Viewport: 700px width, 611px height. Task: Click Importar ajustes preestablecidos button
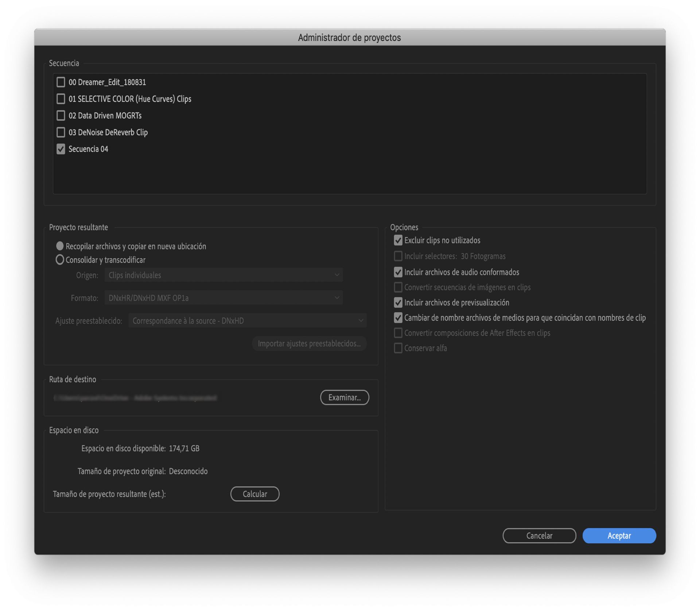tap(309, 343)
